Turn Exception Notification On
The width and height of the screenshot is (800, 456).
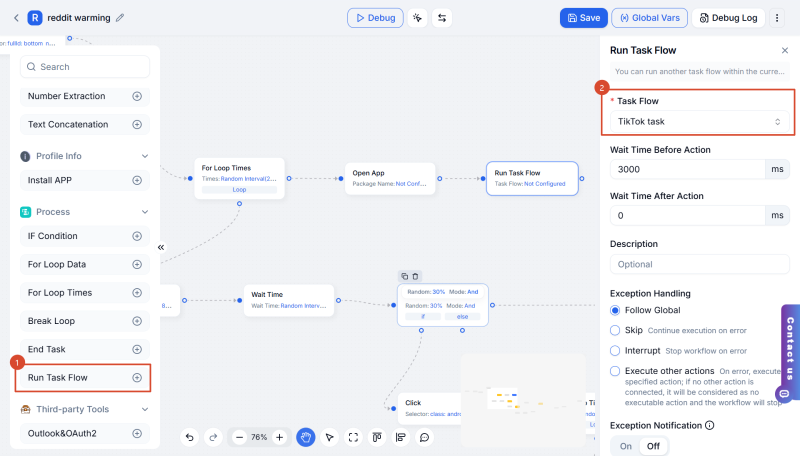(626, 446)
